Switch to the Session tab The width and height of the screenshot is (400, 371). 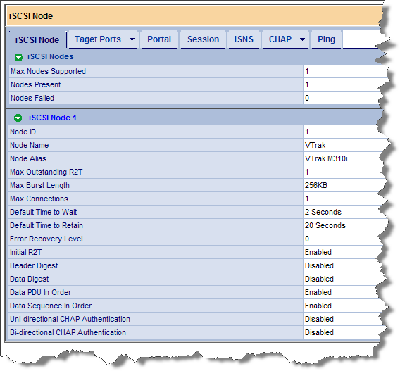[203, 39]
